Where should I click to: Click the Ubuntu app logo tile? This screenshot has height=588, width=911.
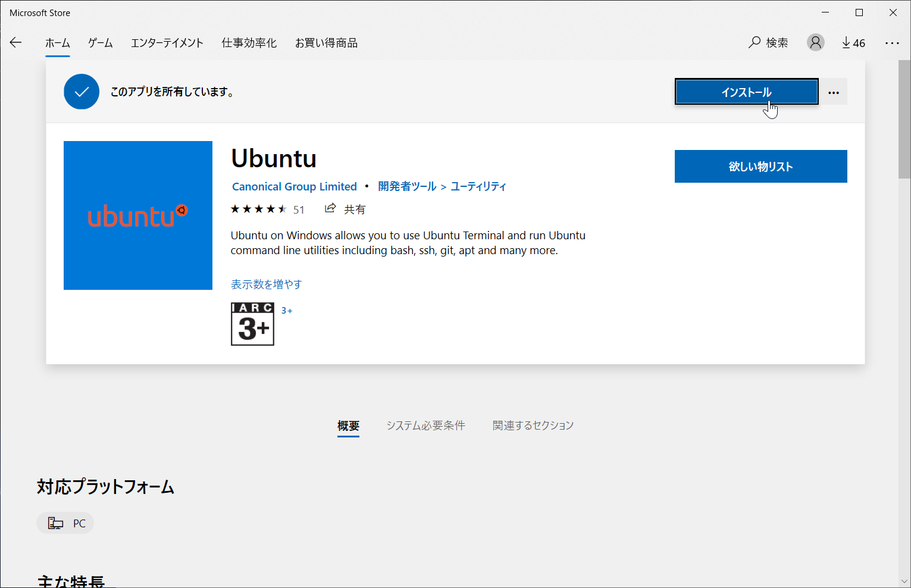tap(138, 215)
